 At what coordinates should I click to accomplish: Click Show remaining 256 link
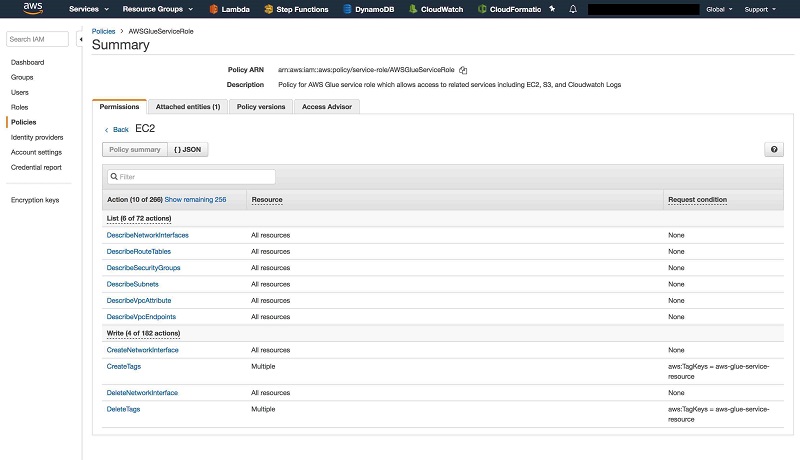click(x=195, y=199)
